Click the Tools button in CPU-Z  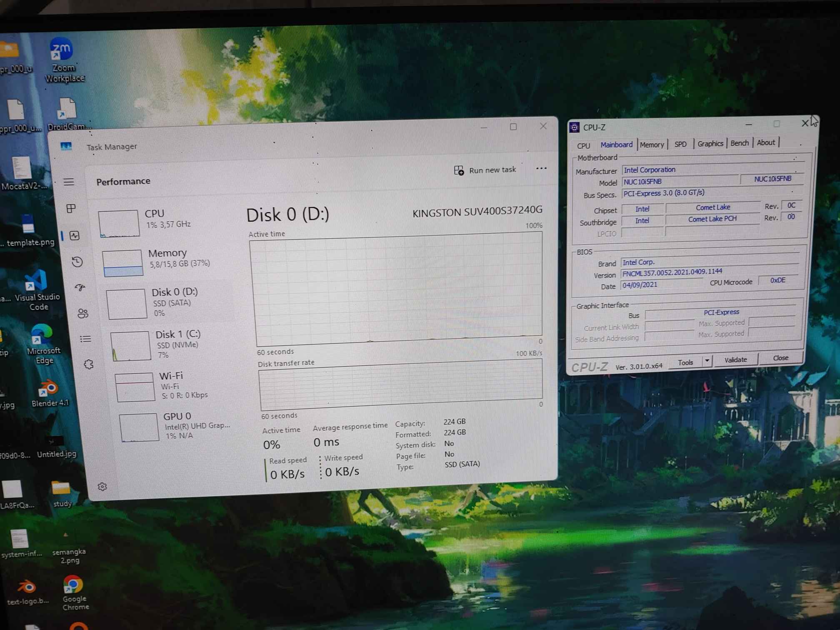click(x=685, y=362)
